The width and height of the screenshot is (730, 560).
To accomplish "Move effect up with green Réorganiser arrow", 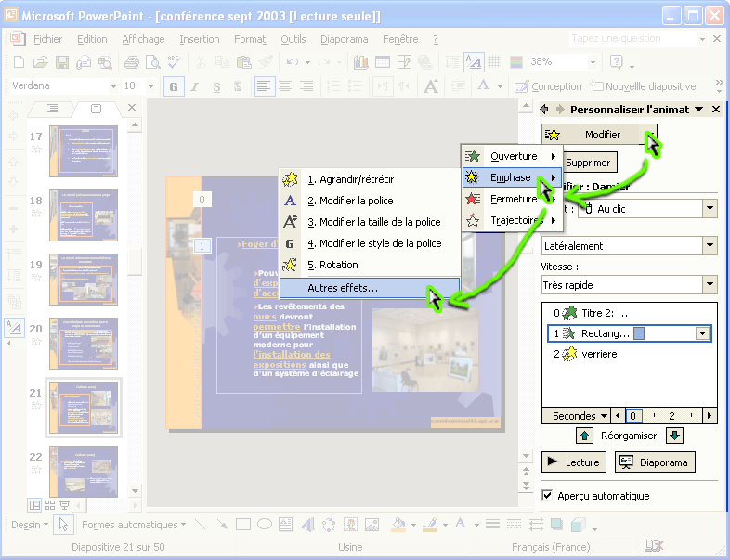I will click(585, 436).
